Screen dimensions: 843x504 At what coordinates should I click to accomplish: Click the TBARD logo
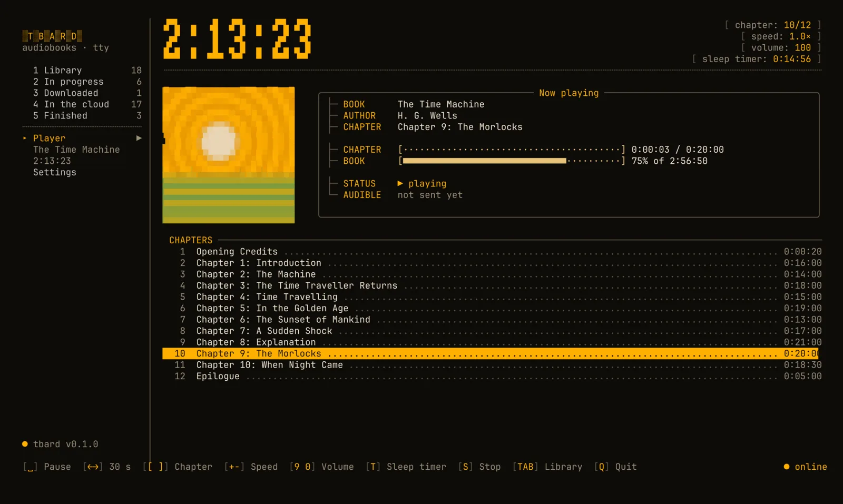(52, 36)
